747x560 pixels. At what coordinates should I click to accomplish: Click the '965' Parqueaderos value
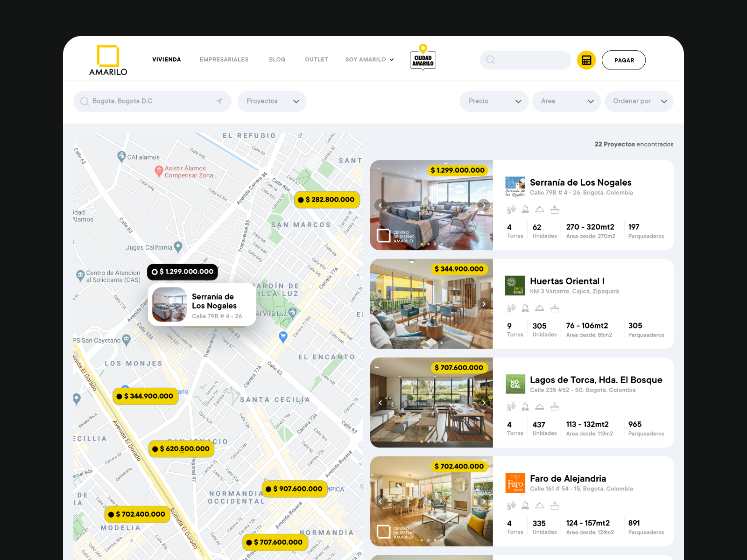[635, 425]
